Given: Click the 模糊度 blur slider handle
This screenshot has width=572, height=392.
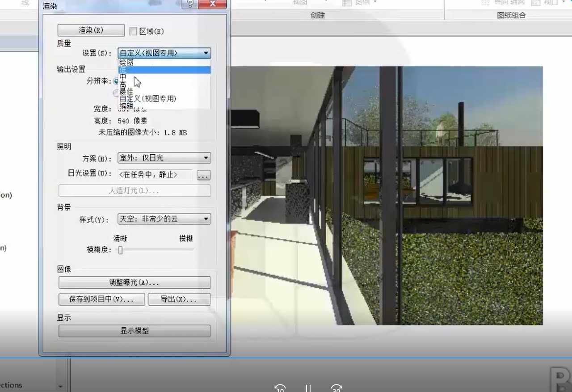Looking at the screenshot, I should click(119, 250).
